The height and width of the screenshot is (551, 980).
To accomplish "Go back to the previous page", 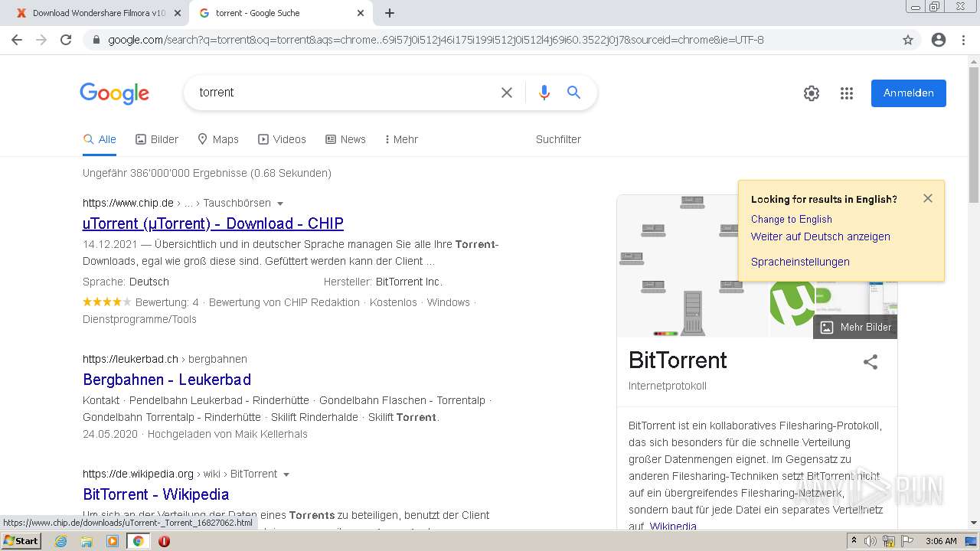I will tap(17, 40).
